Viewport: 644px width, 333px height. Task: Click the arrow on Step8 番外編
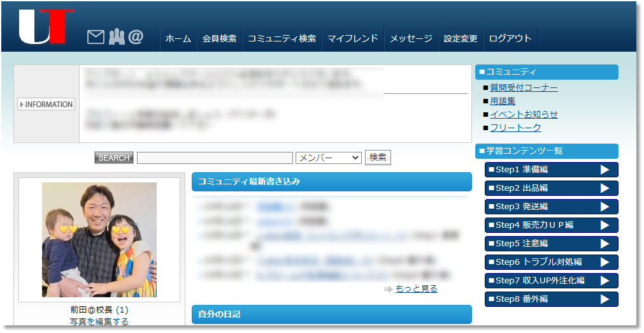coord(605,299)
